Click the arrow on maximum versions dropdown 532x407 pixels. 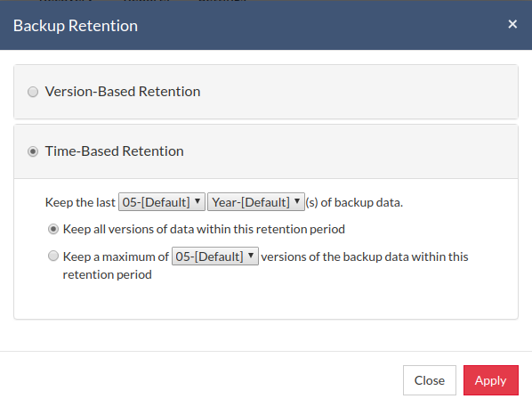251,256
